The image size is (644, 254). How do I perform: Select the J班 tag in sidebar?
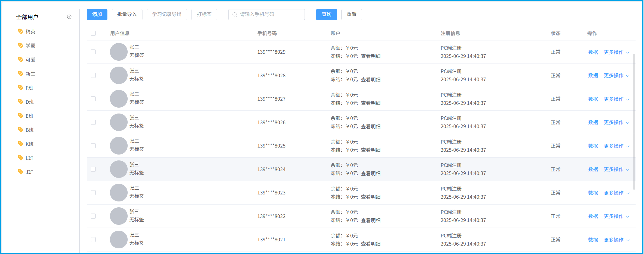click(x=29, y=172)
